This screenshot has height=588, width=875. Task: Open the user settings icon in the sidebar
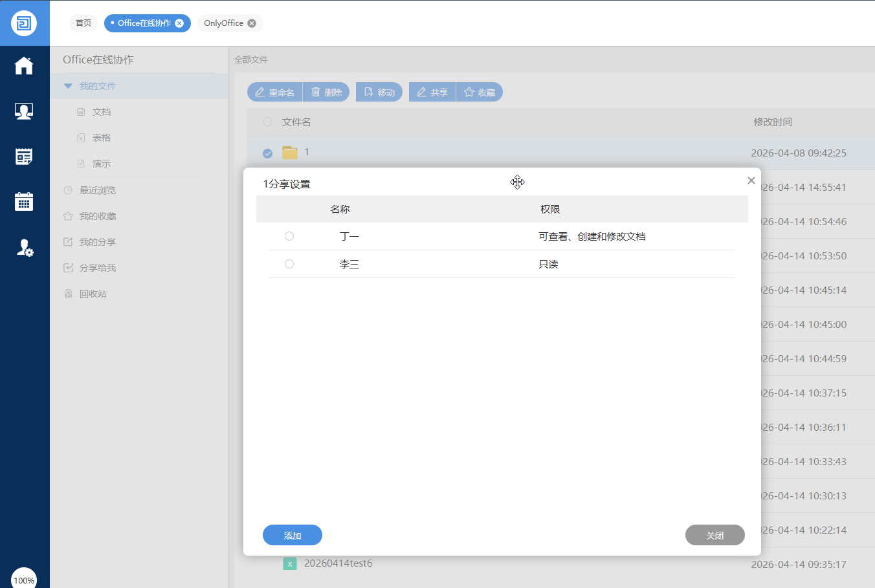pos(25,248)
